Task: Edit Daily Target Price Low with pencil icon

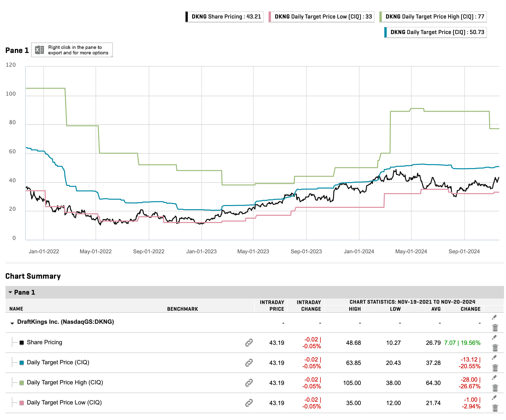Action: click(x=494, y=397)
